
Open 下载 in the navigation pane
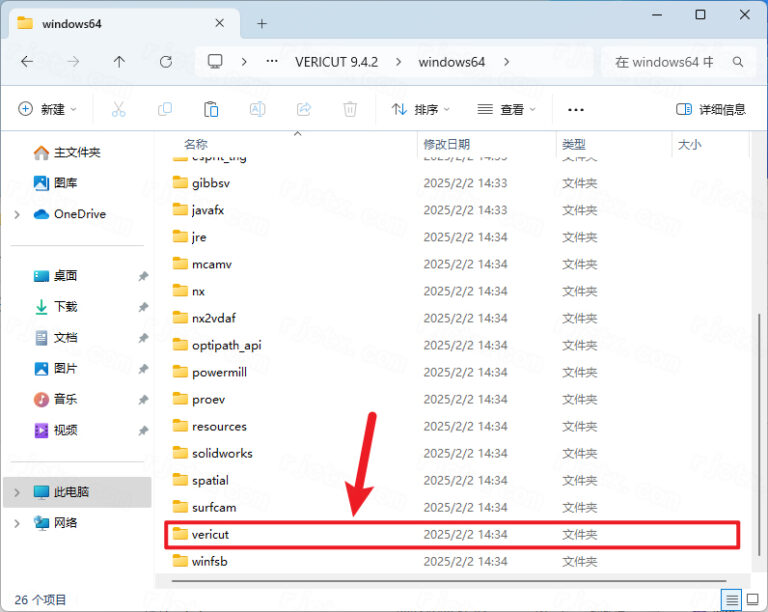pyautogui.click(x=65, y=306)
